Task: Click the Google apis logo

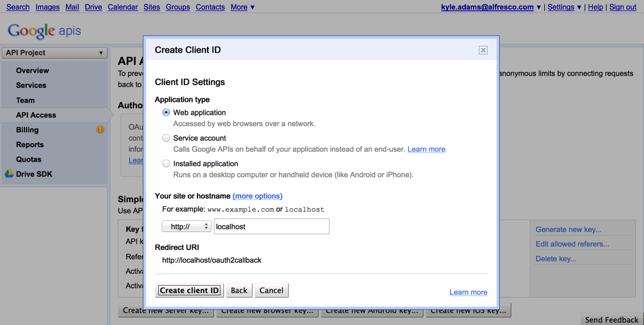Action: coord(44,31)
